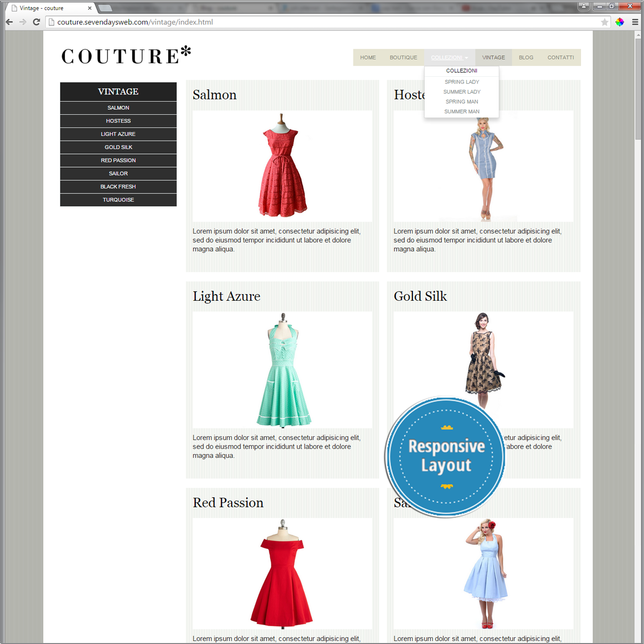The image size is (644, 644).
Task: Select LIGHT AZURE in the sidebar
Action: click(118, 134)
